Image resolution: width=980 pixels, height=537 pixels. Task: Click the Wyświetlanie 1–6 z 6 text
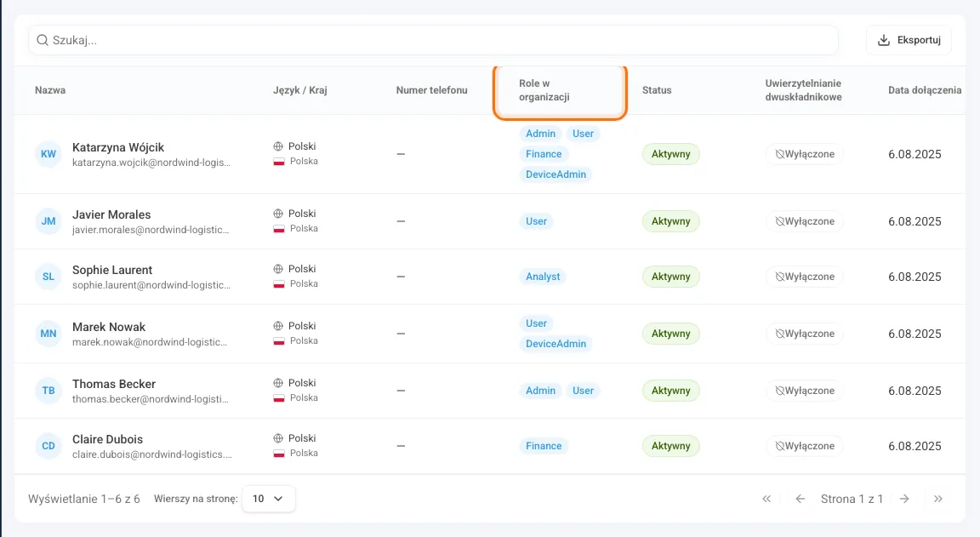[83, 499]
